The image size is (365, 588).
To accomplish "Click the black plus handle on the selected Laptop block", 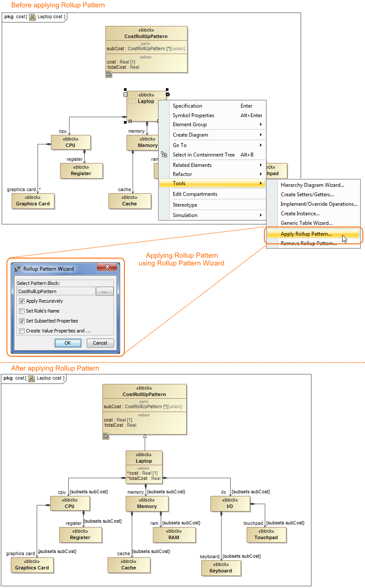I will pos(168,94).
